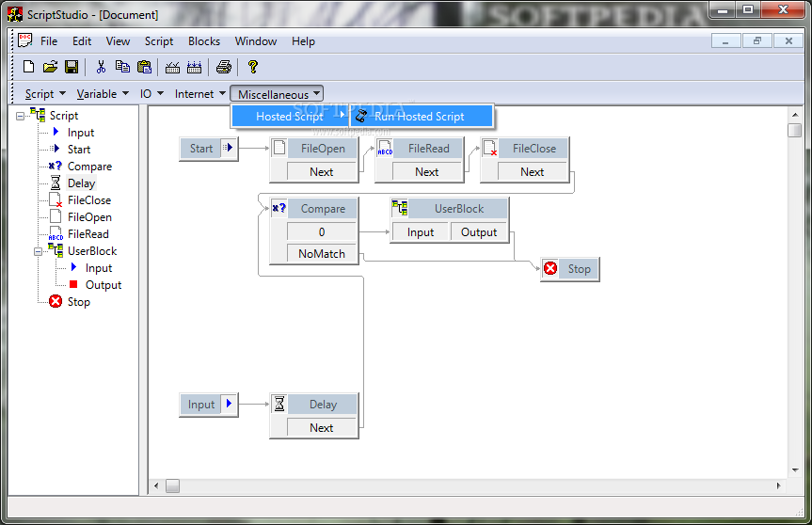Paste from clipboard toolbar icon
Screen dimensions: 812x525
tap(144, 66)
